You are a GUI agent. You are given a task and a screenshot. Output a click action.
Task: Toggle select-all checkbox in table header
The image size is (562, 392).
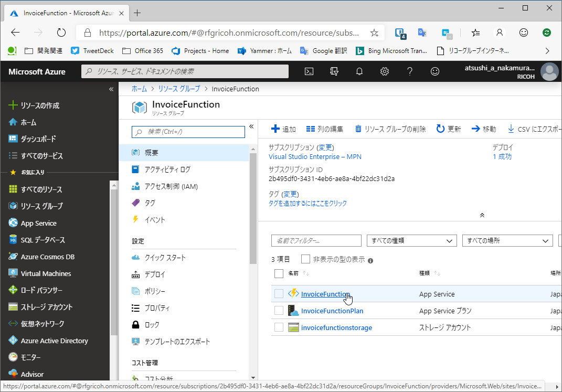(x=279, y=273)
